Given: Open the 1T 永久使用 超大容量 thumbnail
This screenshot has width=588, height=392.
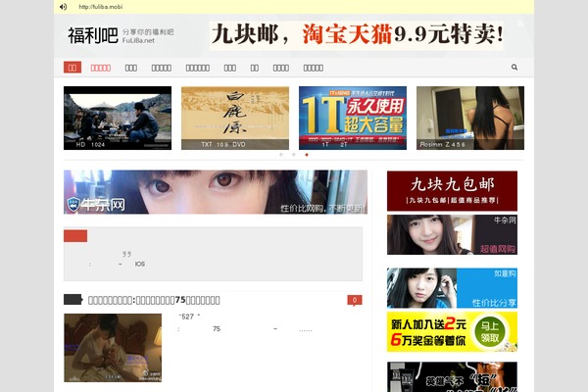Looking at the screenshot, I should click(353, 119).
